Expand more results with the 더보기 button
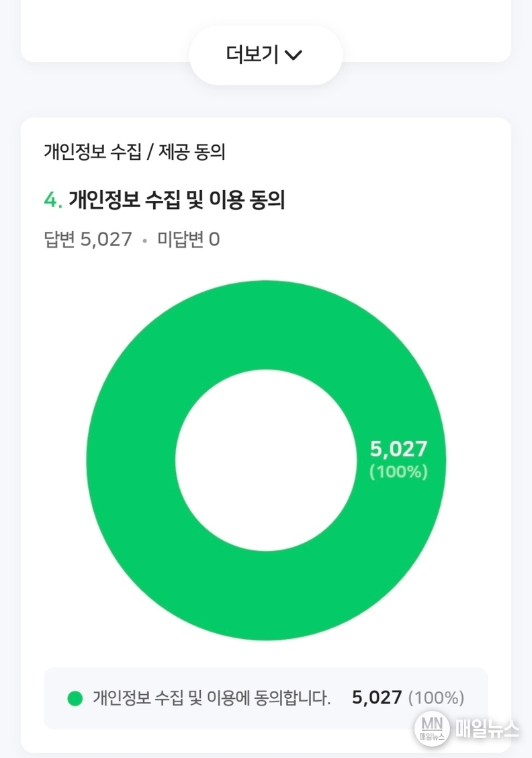532x758 pixels. [253, 55]
